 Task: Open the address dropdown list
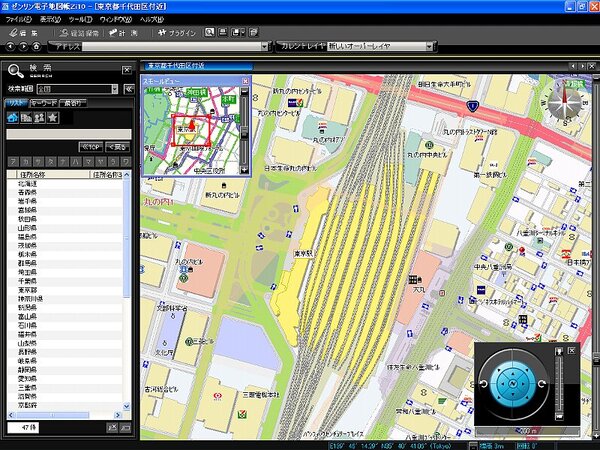264,46
